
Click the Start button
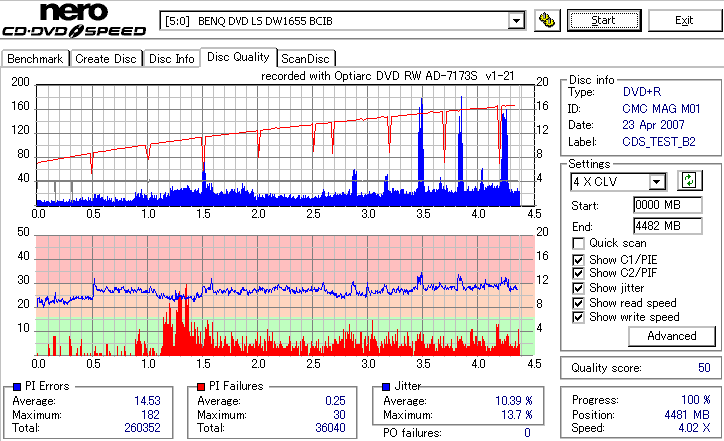tap(604, 21)
